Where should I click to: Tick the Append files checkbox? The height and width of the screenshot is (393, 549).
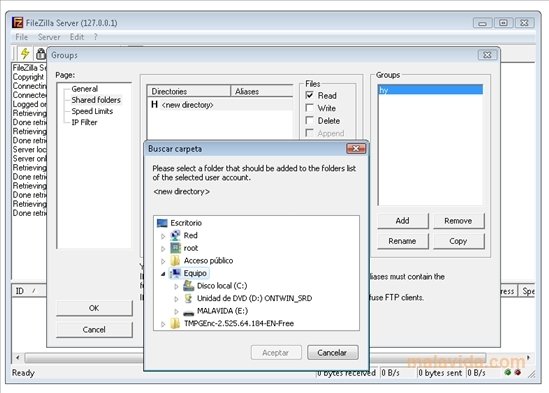tap(310, 133)
